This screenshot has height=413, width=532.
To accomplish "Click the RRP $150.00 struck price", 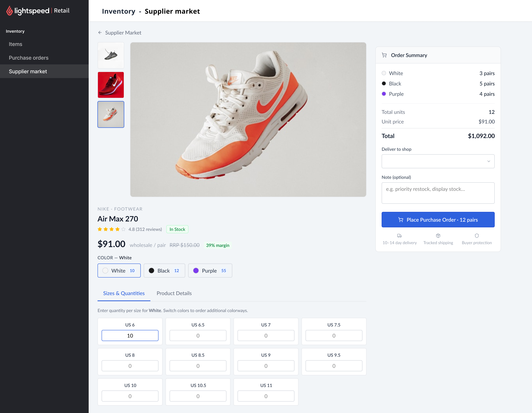I will [184, 245].
